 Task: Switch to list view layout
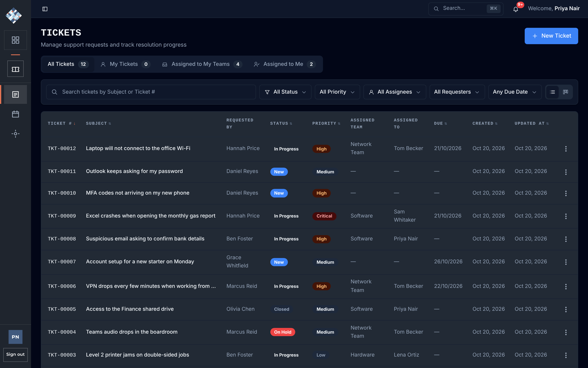(x=552, y=92)
